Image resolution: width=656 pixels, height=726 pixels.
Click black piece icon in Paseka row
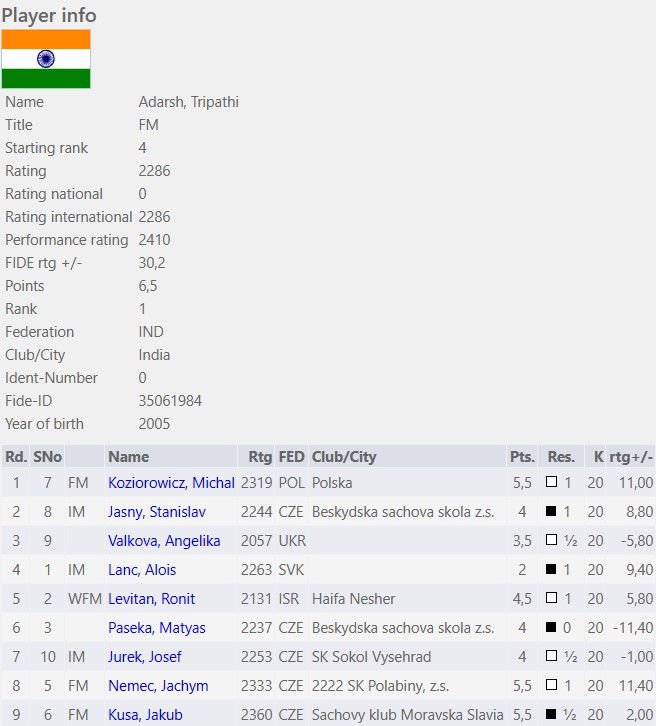(x=551, y=627)
